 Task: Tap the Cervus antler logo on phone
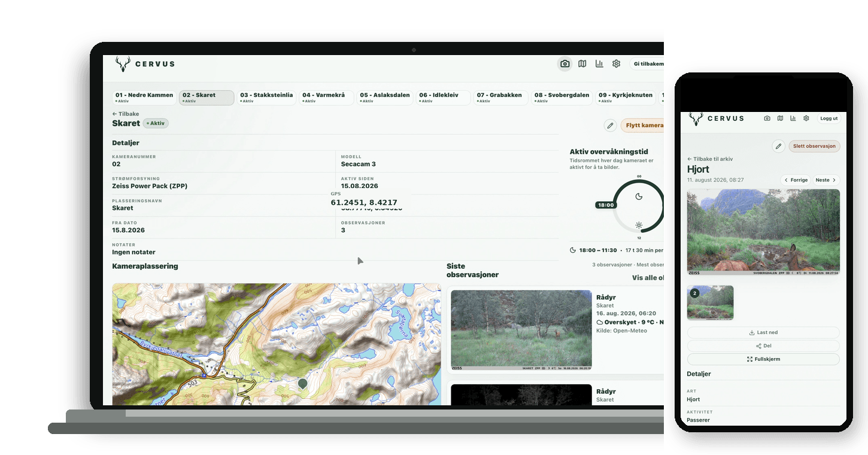pyautogui.click(x=696, y=119)
